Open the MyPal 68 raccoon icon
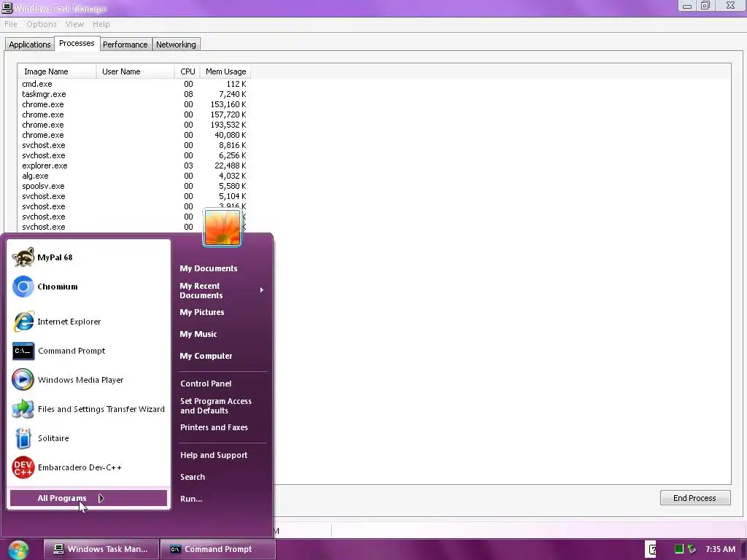Image resolution: width=747 pixels, height=560 pixels. pyautogui.click(x=23, y=257)
